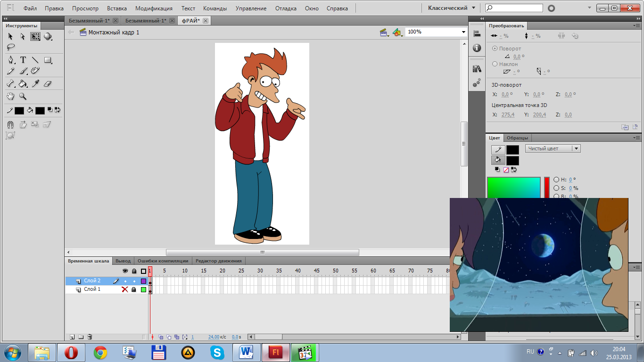Toggle outline view for all layers
Screen dimensions: 644x362
pyautogui.click(x=143, y=271)
